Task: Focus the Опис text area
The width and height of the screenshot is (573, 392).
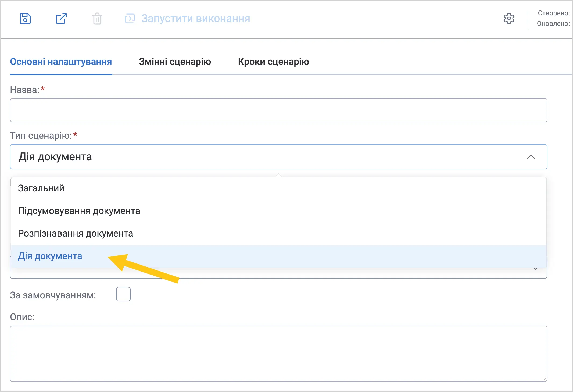Action: point(279,354)
